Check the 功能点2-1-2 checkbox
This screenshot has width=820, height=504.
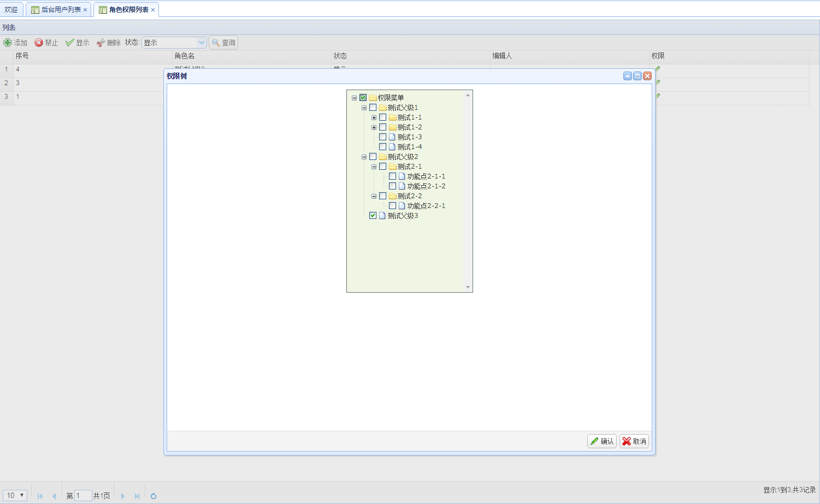(392, 186)
